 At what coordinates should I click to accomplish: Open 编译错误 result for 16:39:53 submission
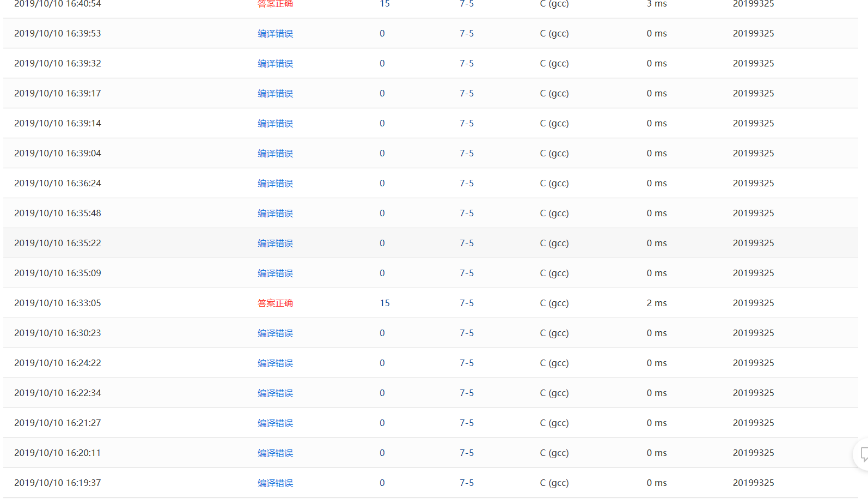tap(275, 34)
